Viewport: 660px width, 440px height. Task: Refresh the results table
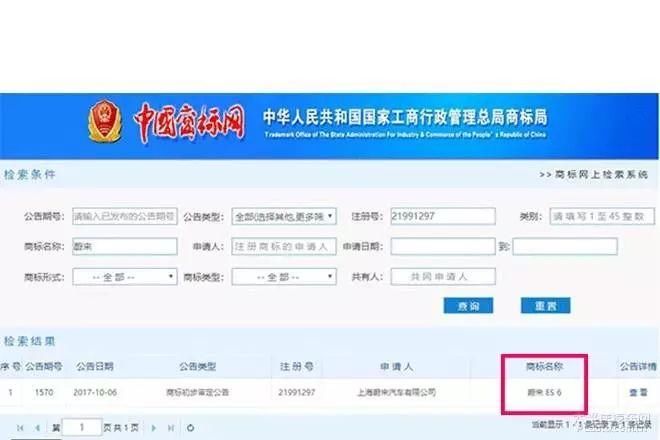tap(190, 428)
